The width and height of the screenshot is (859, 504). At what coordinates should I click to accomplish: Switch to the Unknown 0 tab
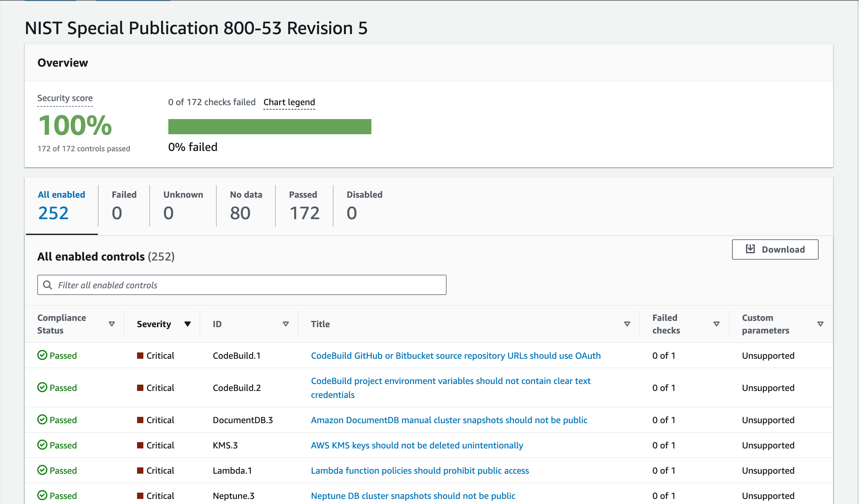pyautogui.click(x=183, y=206)
